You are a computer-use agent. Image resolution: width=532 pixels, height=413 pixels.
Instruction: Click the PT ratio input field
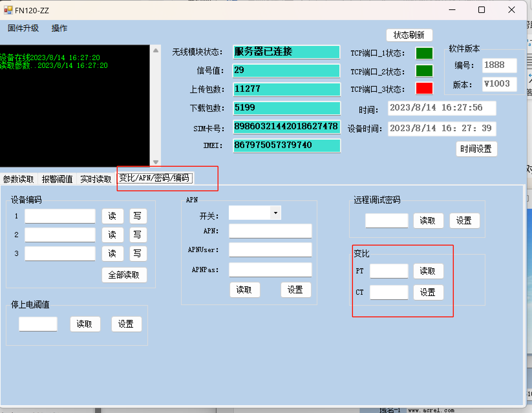389,271
